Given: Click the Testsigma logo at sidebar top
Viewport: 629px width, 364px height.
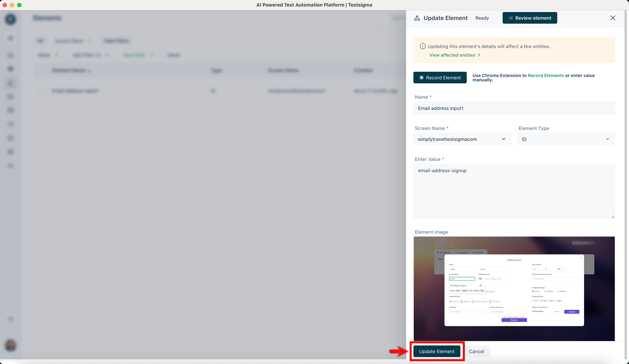Looking at the screenshot, I should point(11,19).
